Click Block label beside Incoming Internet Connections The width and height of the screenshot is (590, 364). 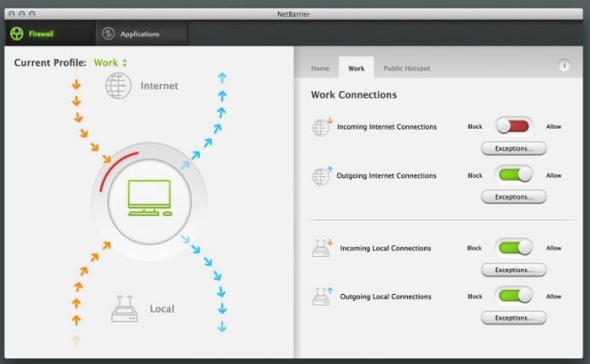point(475,126)
